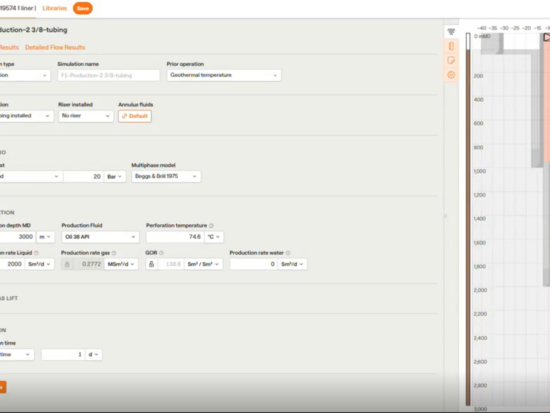Viewport: 550px width, 413px height.
Task: Open the Production Fluid Oil 38 API dropdown
Action: coord(100,237)
